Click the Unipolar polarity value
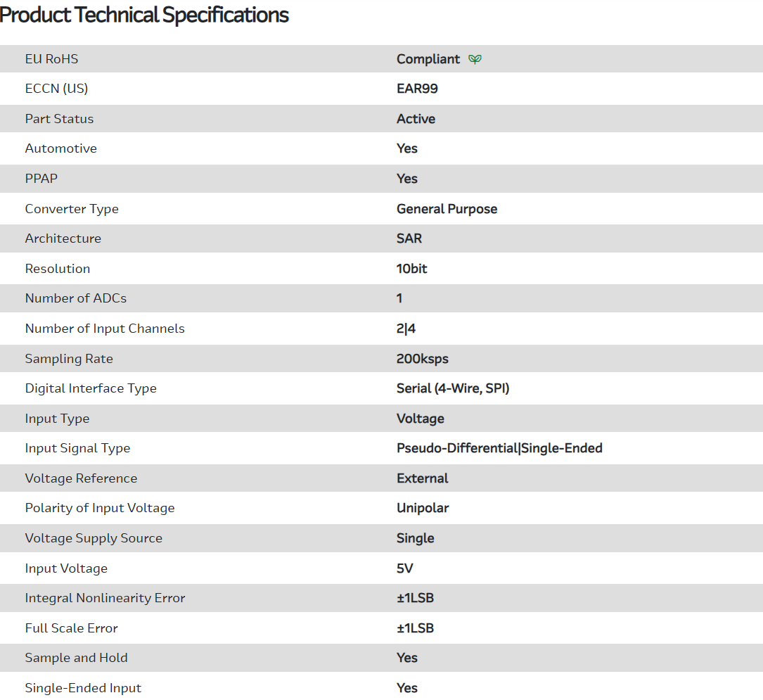This screenshot has height=700, width=763. [423, 508]
